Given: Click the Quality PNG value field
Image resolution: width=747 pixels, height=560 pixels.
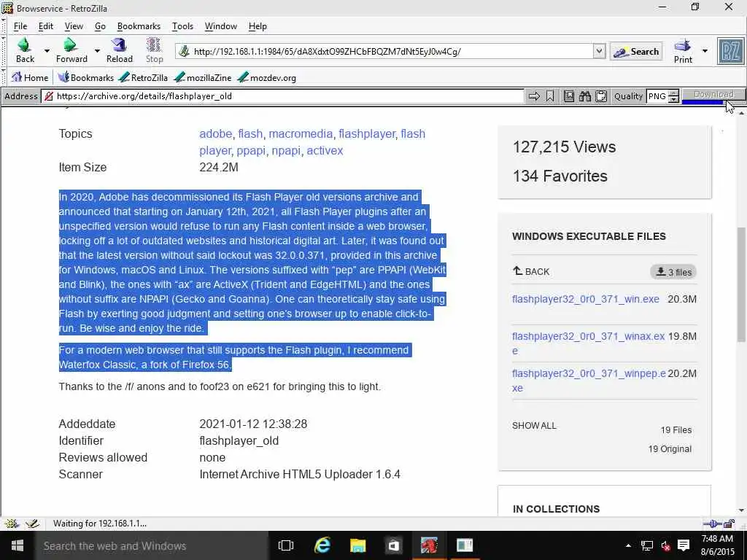Looking at the screenshot, I should (x=657, y=96).
